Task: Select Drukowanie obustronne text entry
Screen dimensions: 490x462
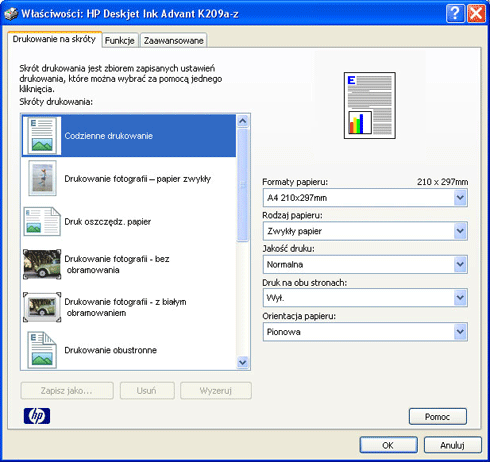Action: click(x=110, y=350)
